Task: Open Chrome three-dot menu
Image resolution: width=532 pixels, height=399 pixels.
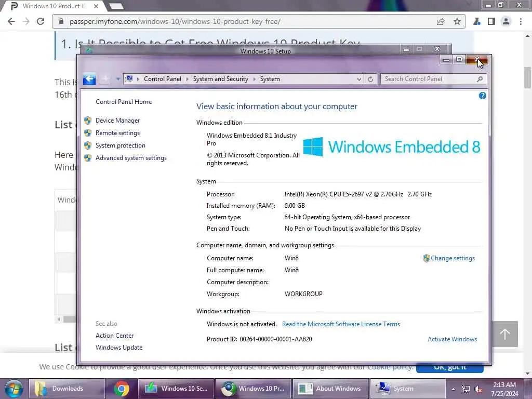Action: (521, 21)
